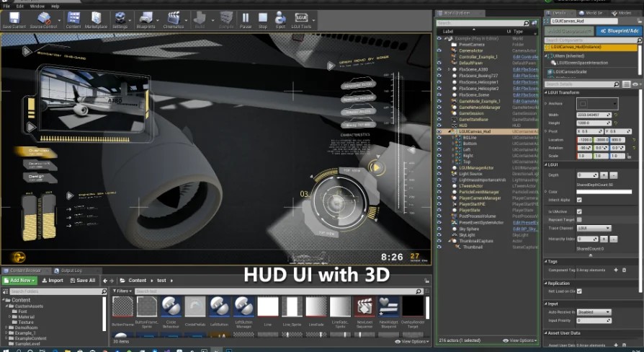Toggle the Inherit Alpha checkbox
The width and height of the screenshot is (644, 352).
[x=579, y=200]
